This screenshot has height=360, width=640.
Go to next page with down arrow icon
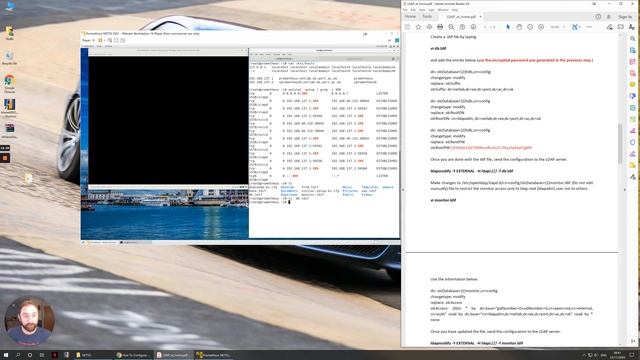[473, 27]
